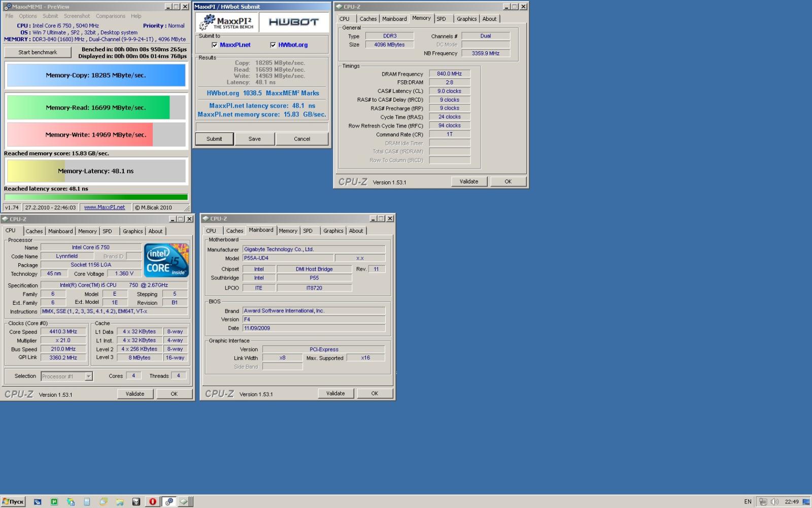Screen dimensions: 812x508
Task: Open the www.MaxxPI.net link
Action: pos(105,207)
